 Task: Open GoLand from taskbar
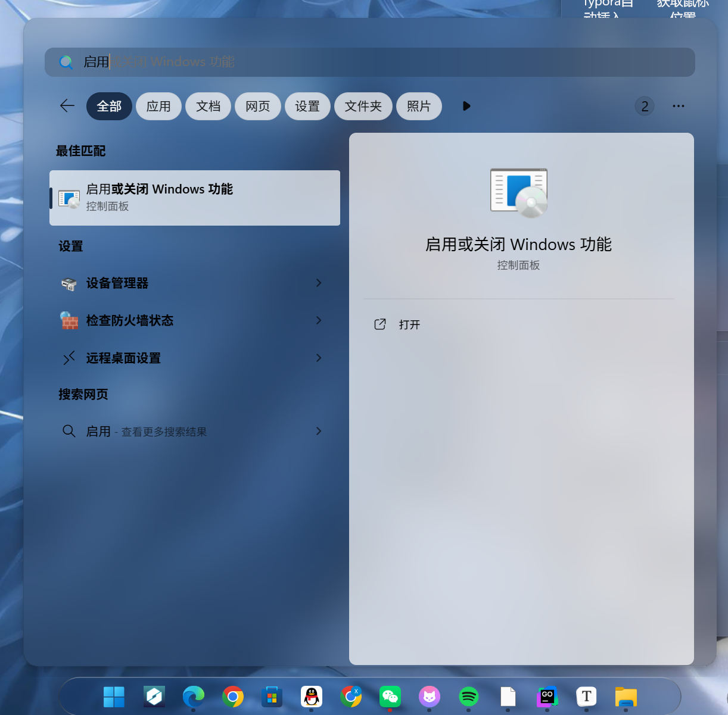click(547, 696)
